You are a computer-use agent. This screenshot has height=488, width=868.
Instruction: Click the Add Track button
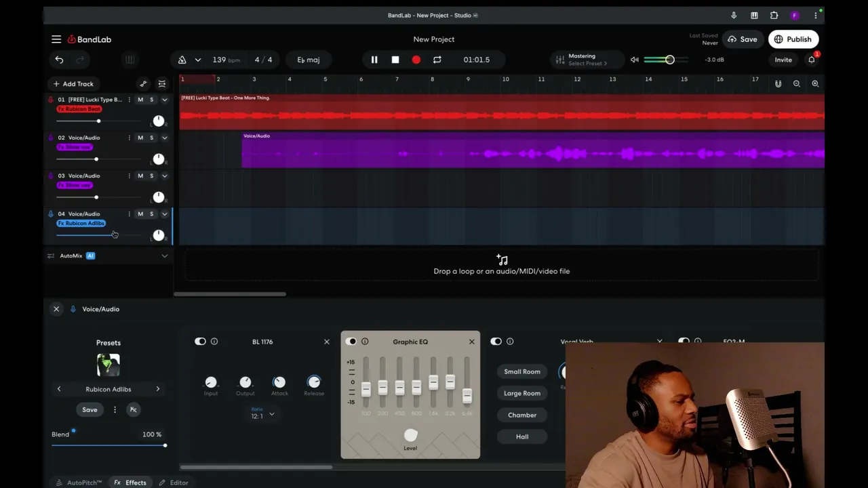pyautogui.click(x=73, y=84)
